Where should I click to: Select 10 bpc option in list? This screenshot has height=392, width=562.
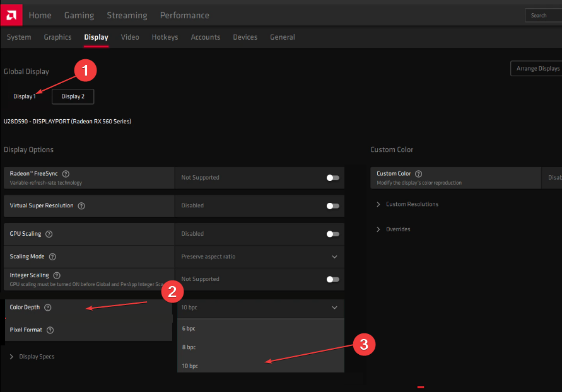pos(261,366)
